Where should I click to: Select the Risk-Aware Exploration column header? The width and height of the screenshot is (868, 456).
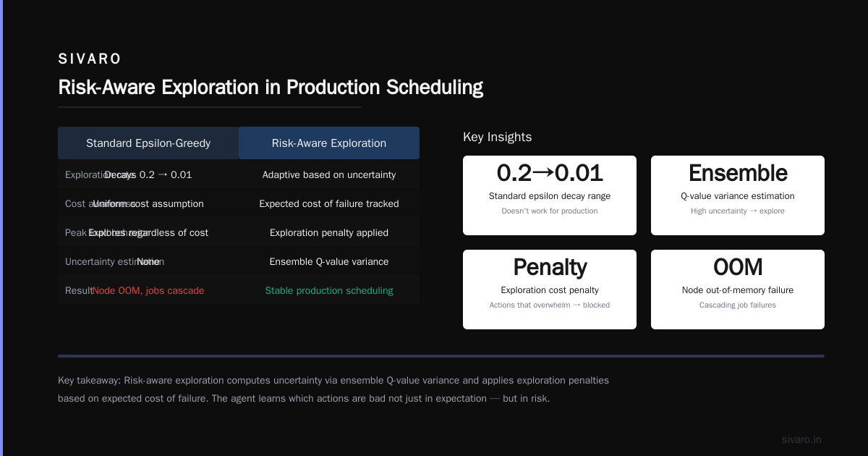click(329, 143)
